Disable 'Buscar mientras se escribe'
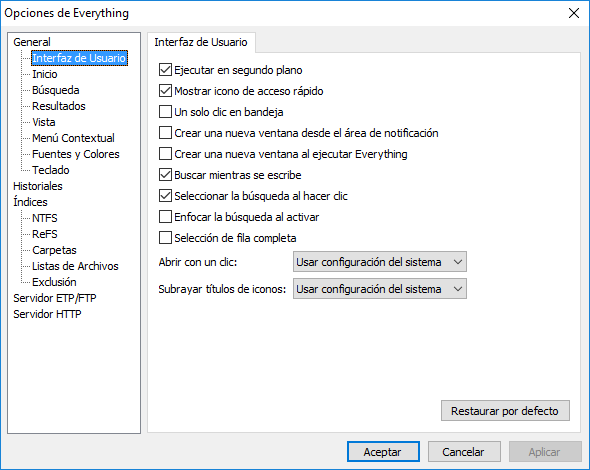The height and width of the screenshot is (470, 590). [165, 175]
